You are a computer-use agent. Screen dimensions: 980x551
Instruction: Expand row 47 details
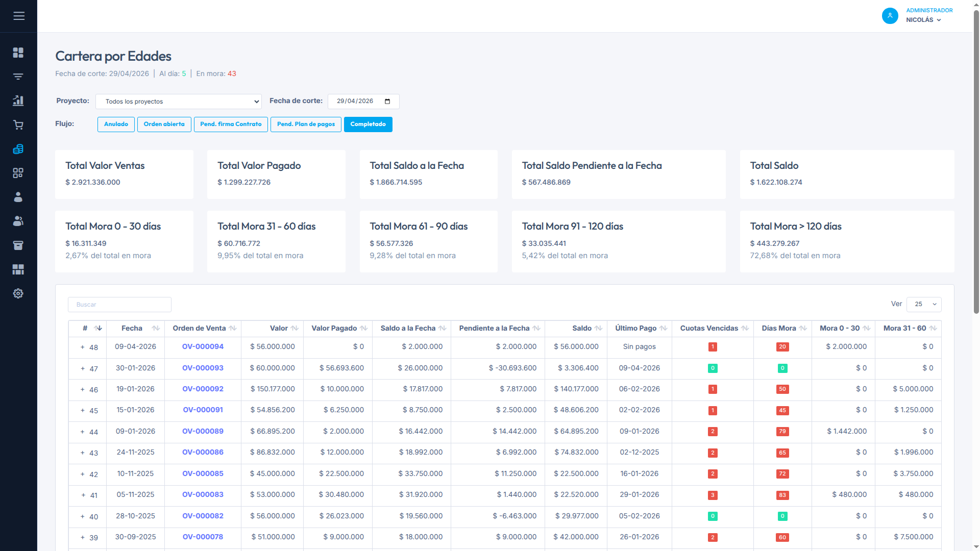coord(83,369)
